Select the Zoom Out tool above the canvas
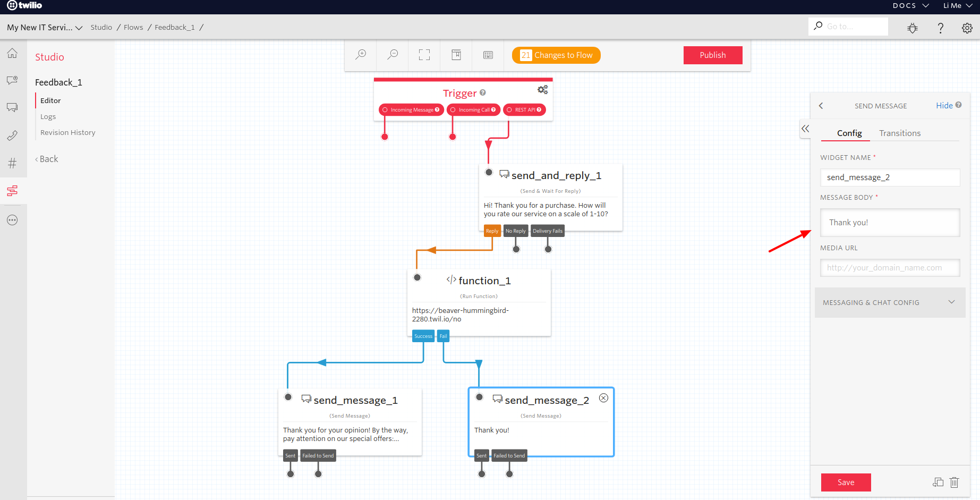The width and height of the screenshot is (980, 500). [393, 55]
